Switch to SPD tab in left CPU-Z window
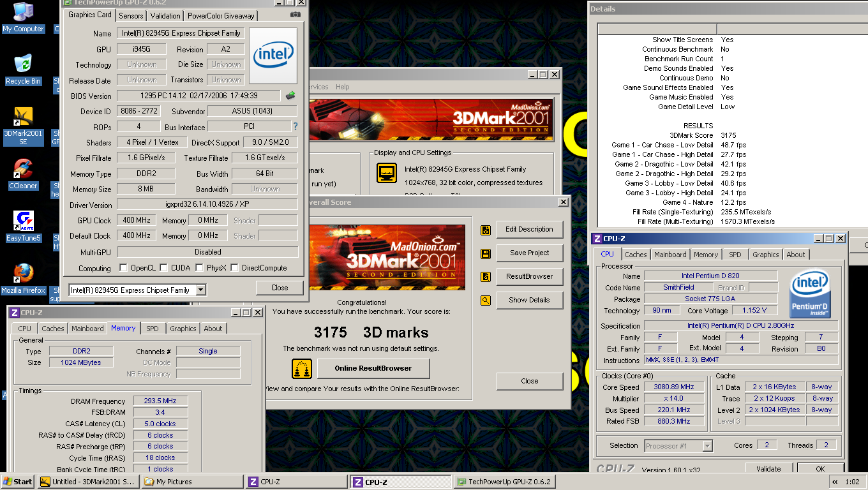Image resolution: width=868 pixels, height=490 pixels. tap(152, 329)
